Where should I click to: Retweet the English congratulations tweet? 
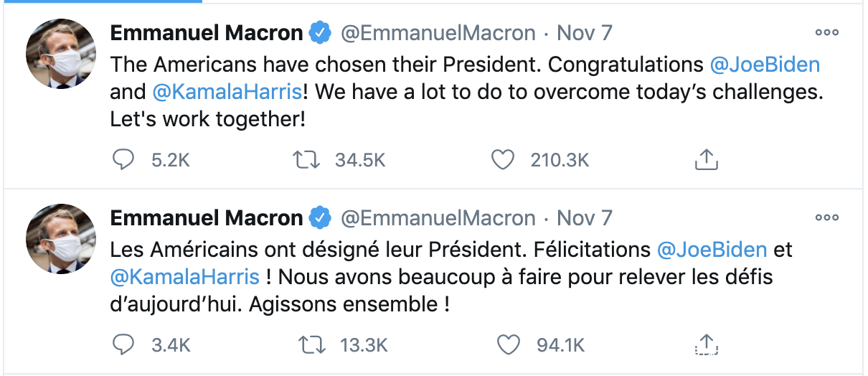308,160
